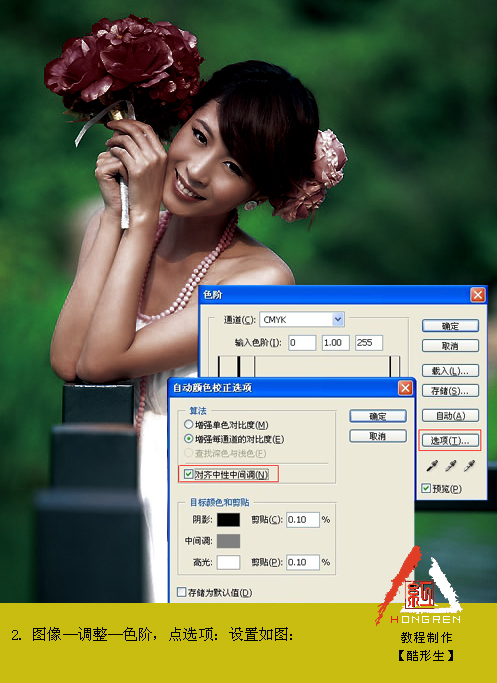
Task: Enable 存储为默认值(D) checkbox
Action: (182, 592)
